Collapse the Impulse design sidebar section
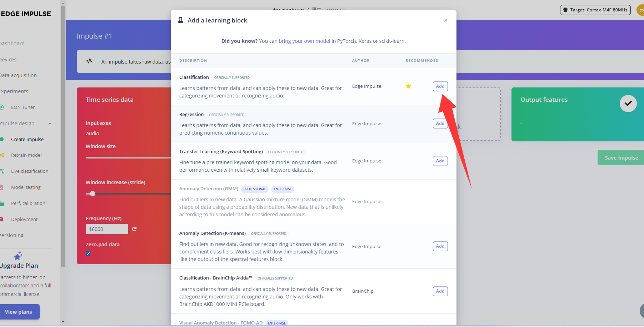Image resolution: width=644 pixels, height=327 pixels. [x=50, y=124]
